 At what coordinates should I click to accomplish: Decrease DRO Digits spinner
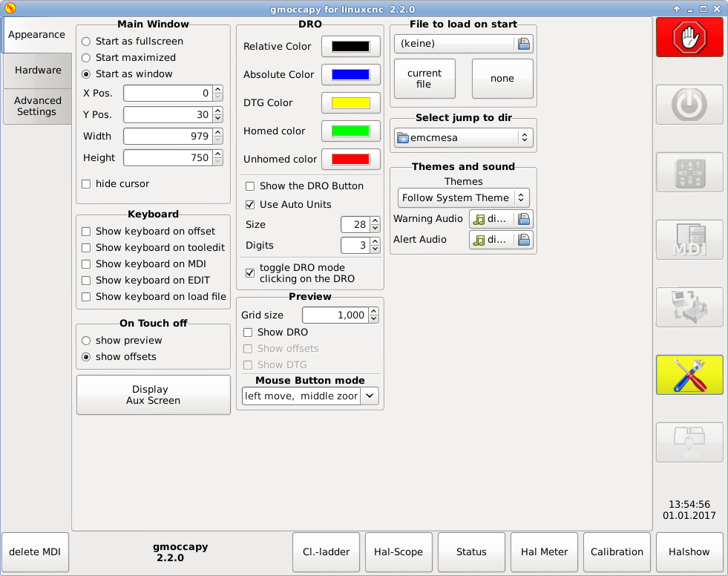376,249
